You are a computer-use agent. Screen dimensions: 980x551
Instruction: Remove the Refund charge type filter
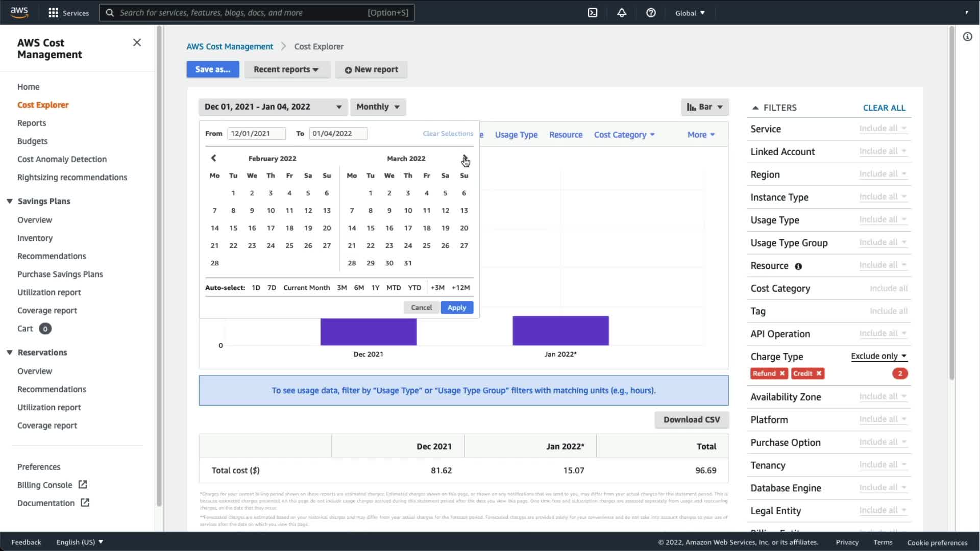pyautogui.click(x=782, y=373)
